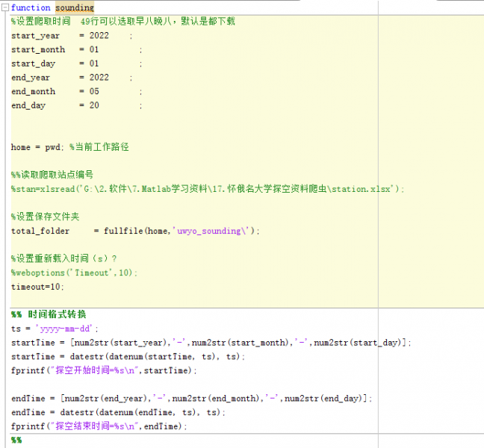The height and width of the screenshot is (448, 484).
Task: Click the commented weboptions Timeout line
Action: point(74,273)
